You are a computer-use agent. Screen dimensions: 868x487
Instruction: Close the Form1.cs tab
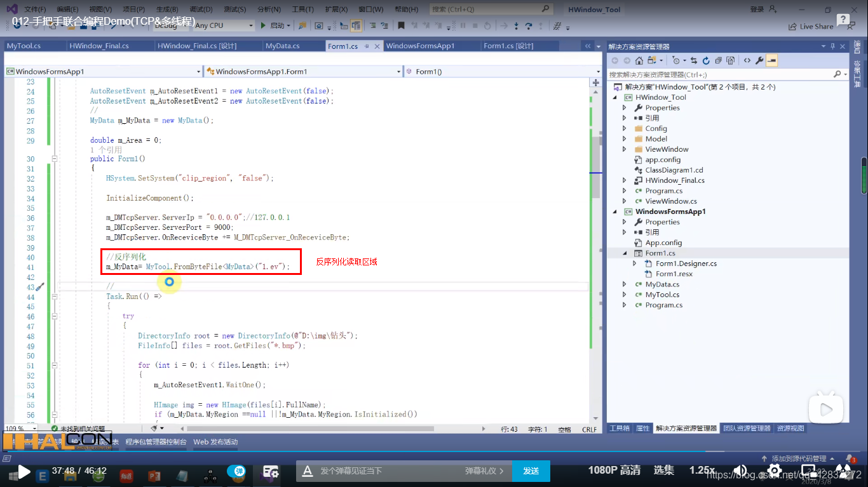[x=377, y=46]
